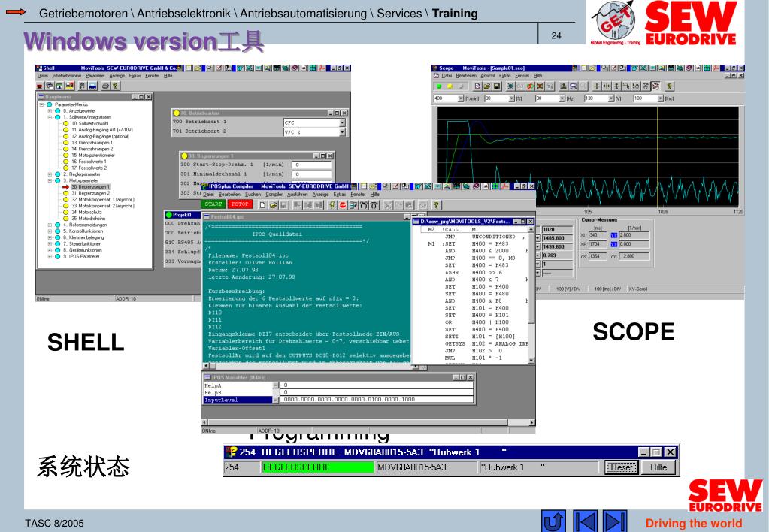Click the red PSTOP button
The width and height of the screenshot is (769, 532).
coord(240,204)
